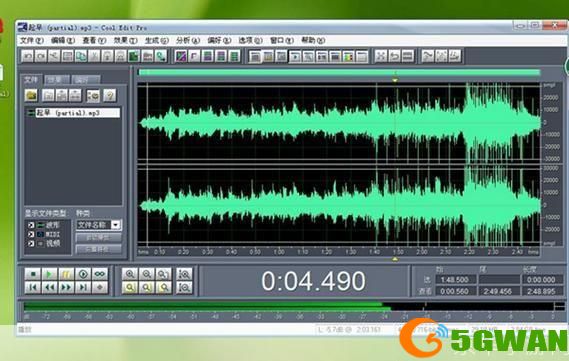Open the 编辑(E) menu
This screenshot has width=569, height=361.
(x=63, y=40)
